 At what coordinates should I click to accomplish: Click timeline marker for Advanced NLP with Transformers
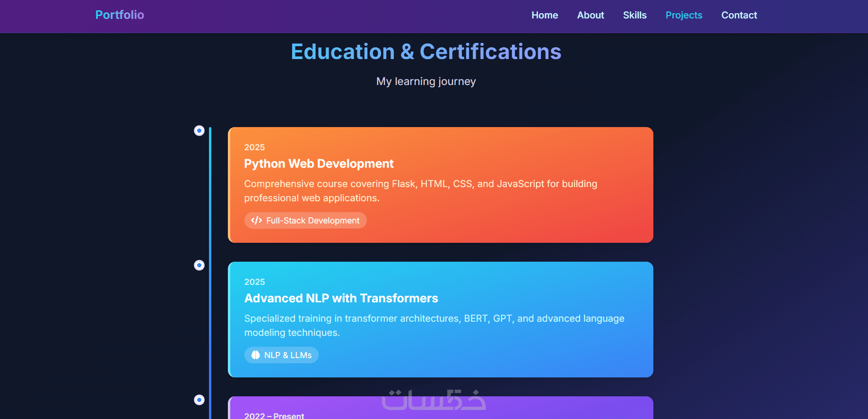[200, 265]
